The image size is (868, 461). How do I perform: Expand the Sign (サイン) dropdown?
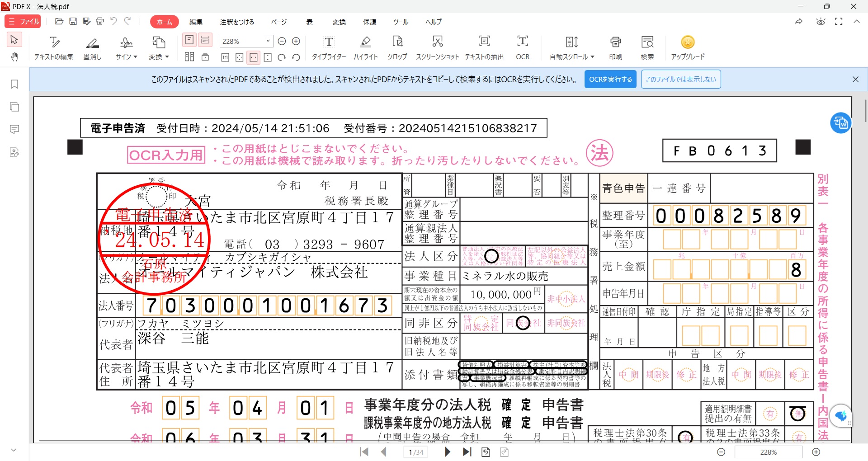click(126, 47)
